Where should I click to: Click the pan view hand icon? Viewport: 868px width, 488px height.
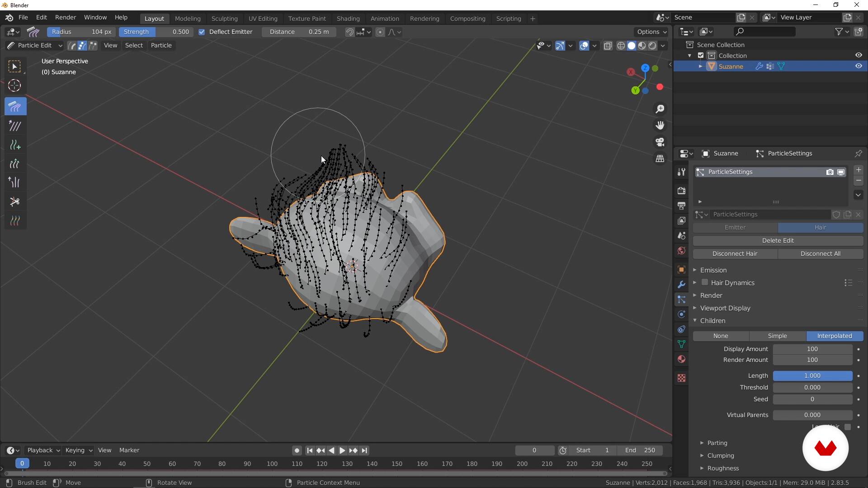click(x=660, y=126)
